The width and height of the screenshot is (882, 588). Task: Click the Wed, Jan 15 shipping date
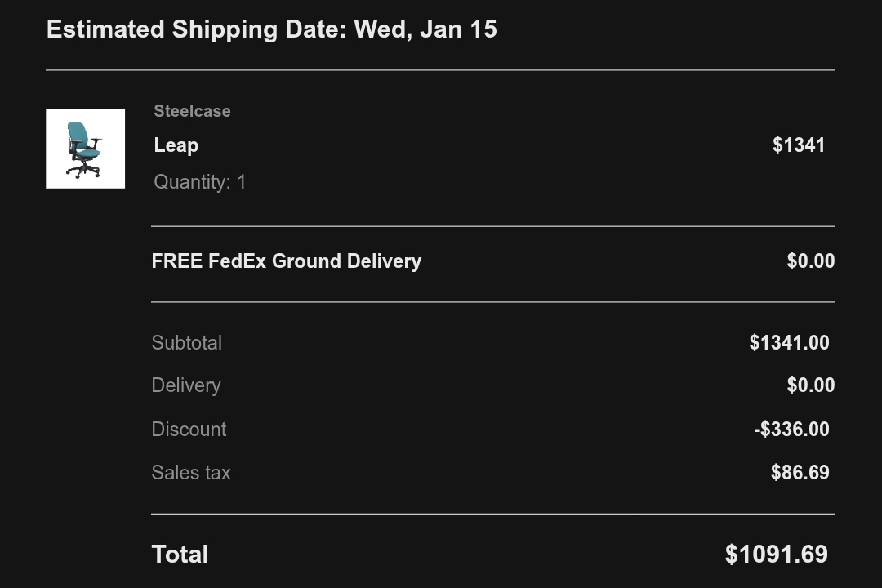(x=425, y=29)
